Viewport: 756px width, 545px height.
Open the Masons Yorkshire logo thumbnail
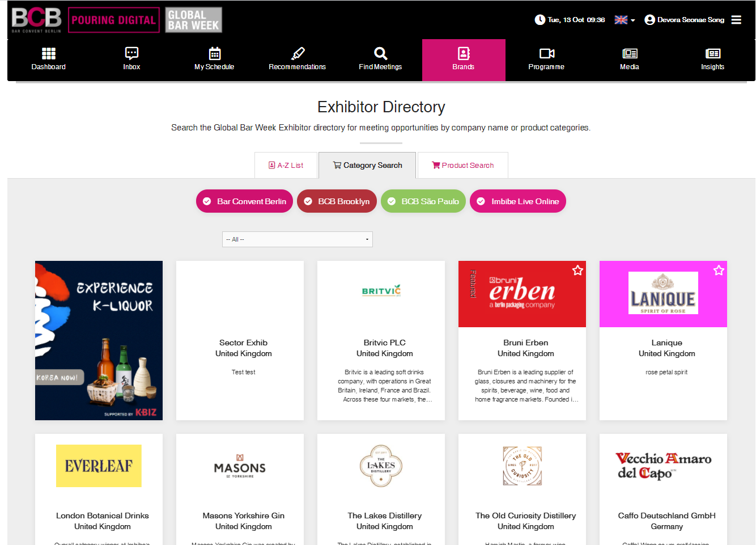coord(240,466)
